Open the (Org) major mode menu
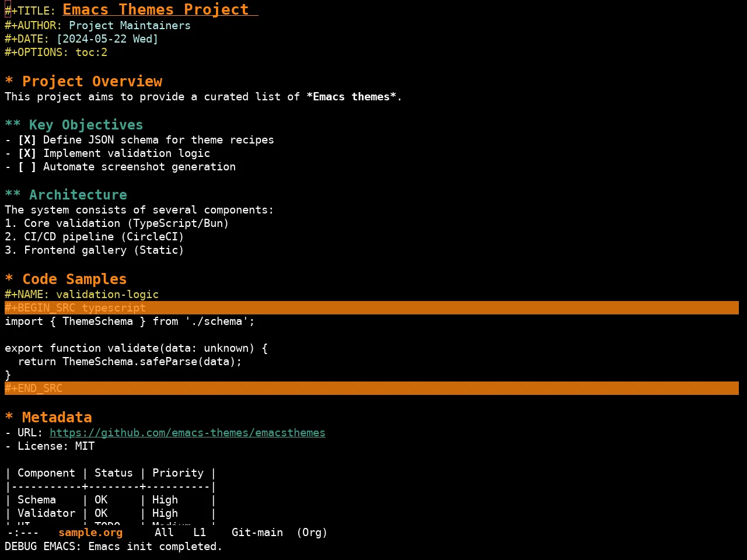 pyautogui.click(x=312, y=533)
